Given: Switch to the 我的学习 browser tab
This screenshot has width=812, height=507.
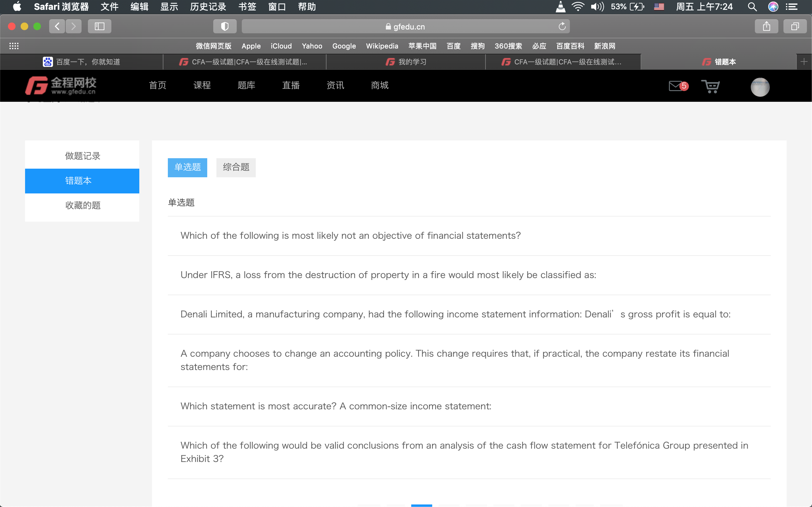Looking at the screenshot, I should coord(406,62).
